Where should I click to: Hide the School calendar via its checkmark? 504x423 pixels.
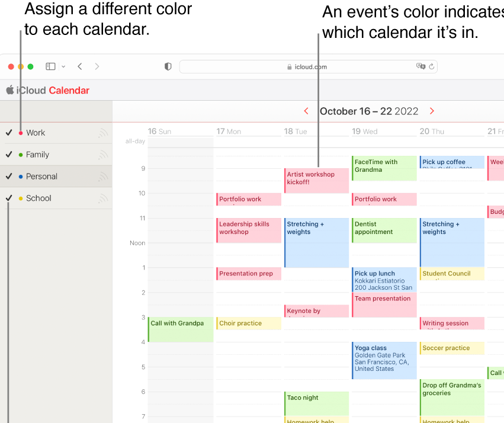9,198
